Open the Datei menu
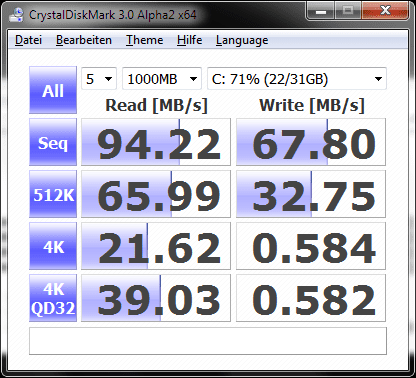The image size is (416, 378). [28, 40]
